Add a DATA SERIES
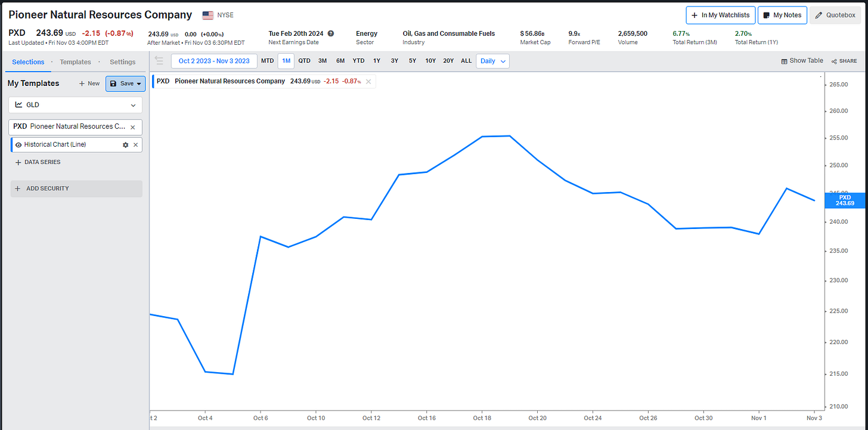 tap(37, 162)
